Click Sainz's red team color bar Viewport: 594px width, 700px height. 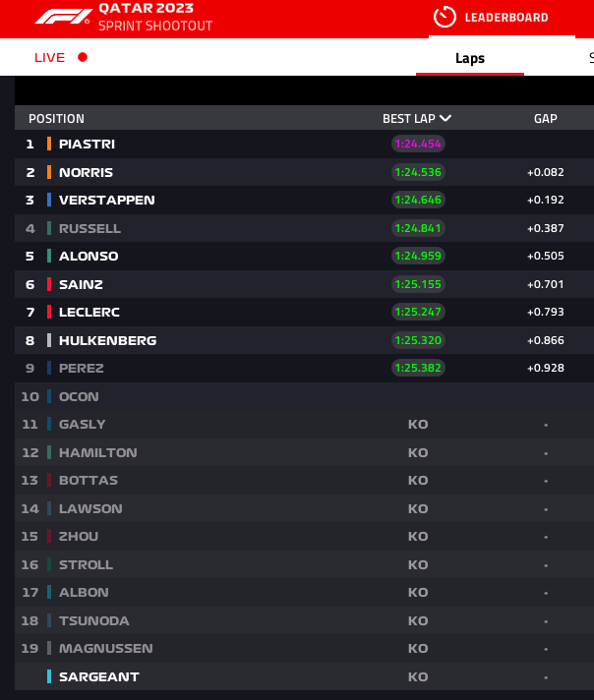point(49,284)
